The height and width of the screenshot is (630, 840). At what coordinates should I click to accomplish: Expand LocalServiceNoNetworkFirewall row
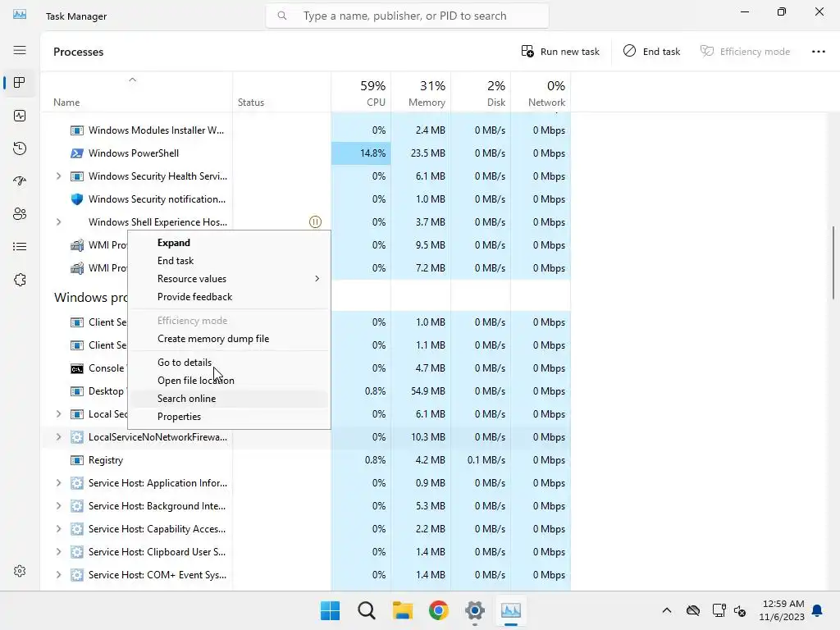coord(58,437)
